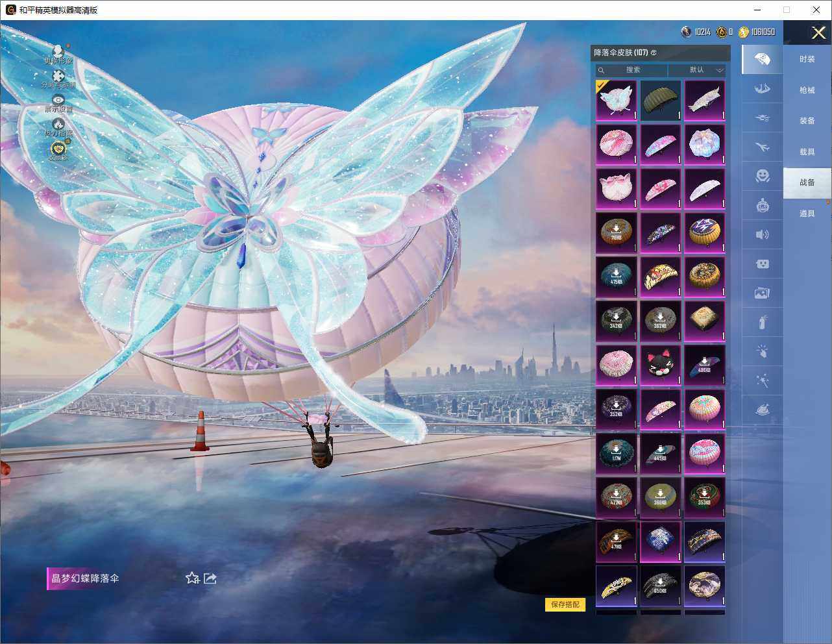Expand the 默认 sort dropdown
832x644 pixels.
[697, 69]
